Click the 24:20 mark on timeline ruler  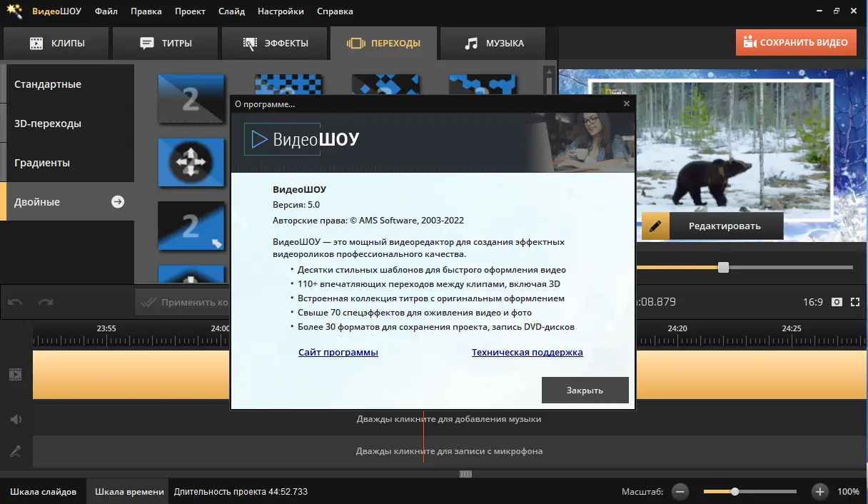point(677,329)
